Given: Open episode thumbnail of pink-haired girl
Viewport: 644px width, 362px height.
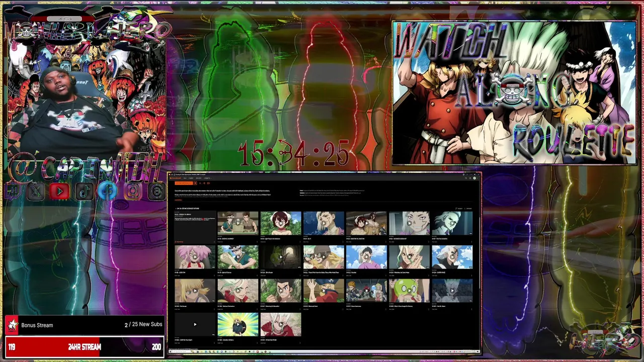Looking at the screenshot, I should pyautogui.click(x=195, y=257).
